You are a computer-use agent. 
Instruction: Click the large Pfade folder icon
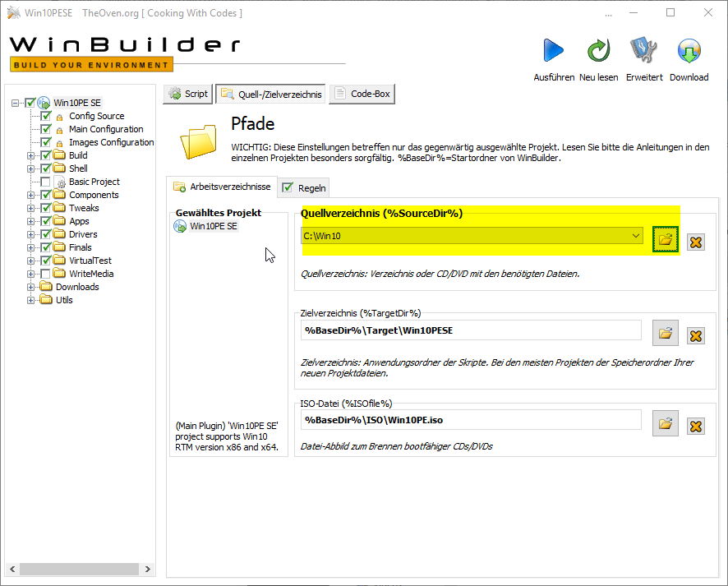198,141
